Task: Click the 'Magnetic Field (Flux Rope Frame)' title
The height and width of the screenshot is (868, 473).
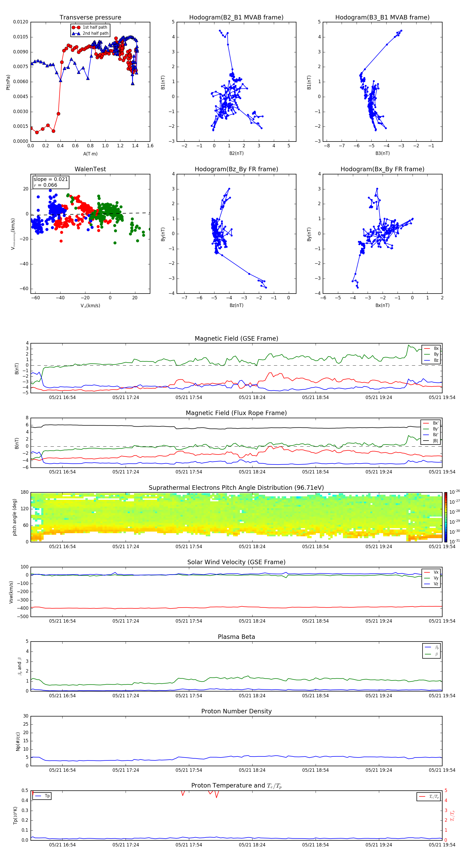Action: tap(236, 413)
